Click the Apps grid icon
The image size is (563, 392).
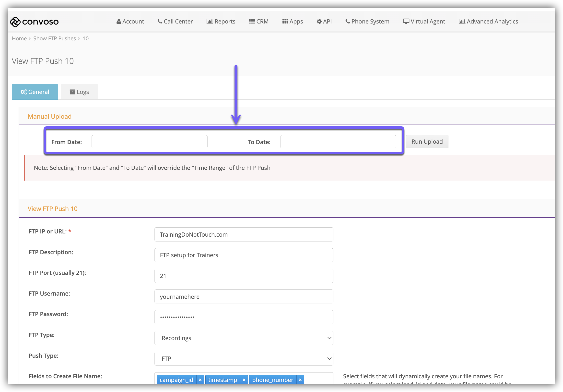tap(285, 22)
